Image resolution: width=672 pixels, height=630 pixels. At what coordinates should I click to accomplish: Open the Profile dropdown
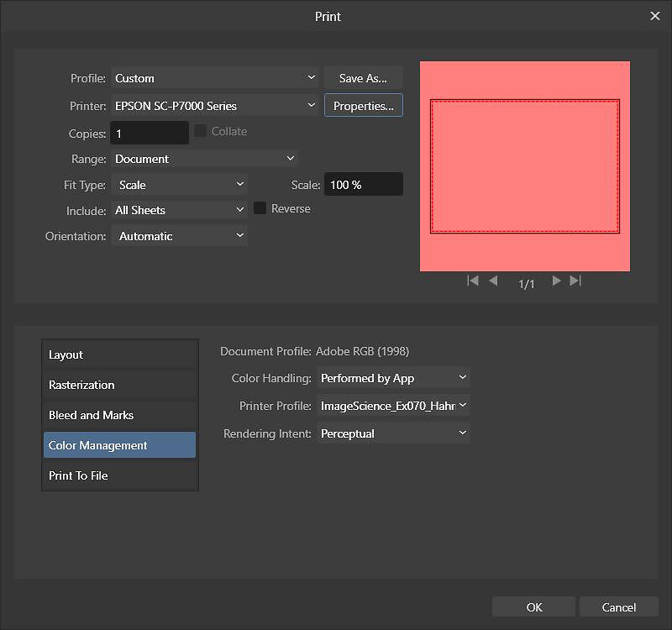215,78
